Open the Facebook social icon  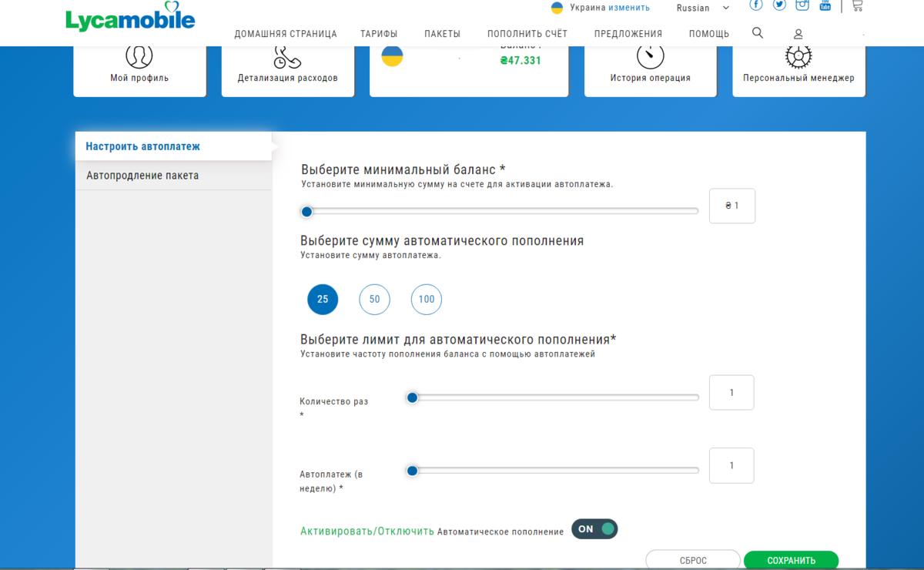756,5
